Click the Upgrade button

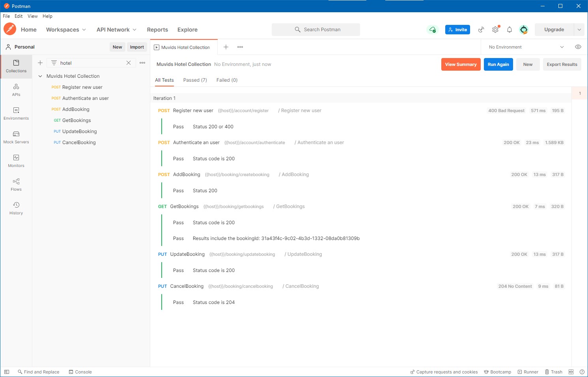pyautogui.click(x=554, y=30)
